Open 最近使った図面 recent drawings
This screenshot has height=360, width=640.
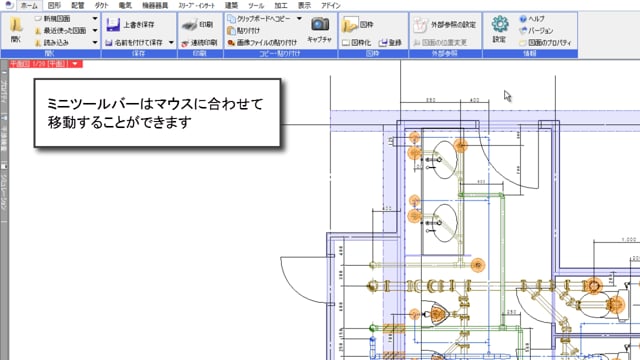60,31
